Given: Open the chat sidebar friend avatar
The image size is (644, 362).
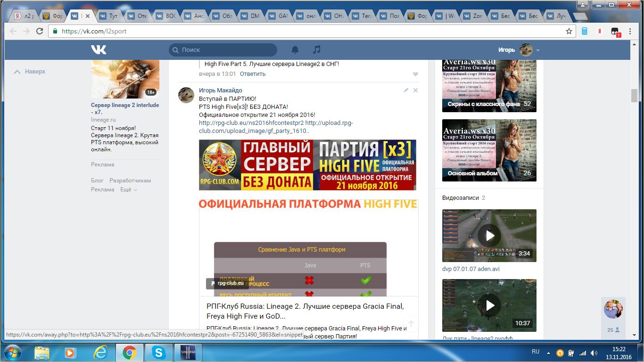Looking at the screenshot, I should pyautogui.click(x=613, y=309).
